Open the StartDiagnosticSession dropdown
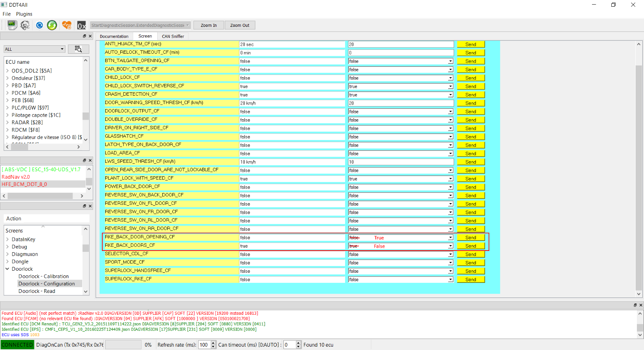 tap(140, 25)
